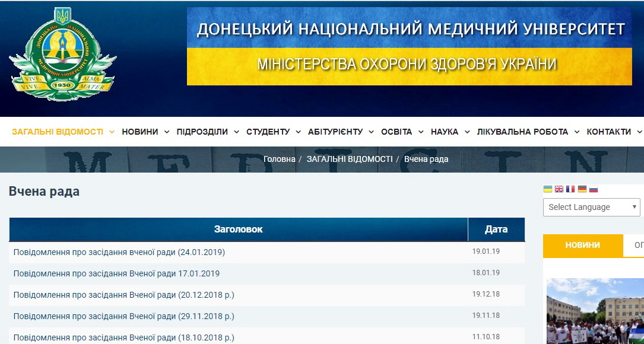Open the ЛІКУВАЛЬНА РОБОТА menu item
The width and height of the screenshot is (644, 344).
(x=522, y=132)
